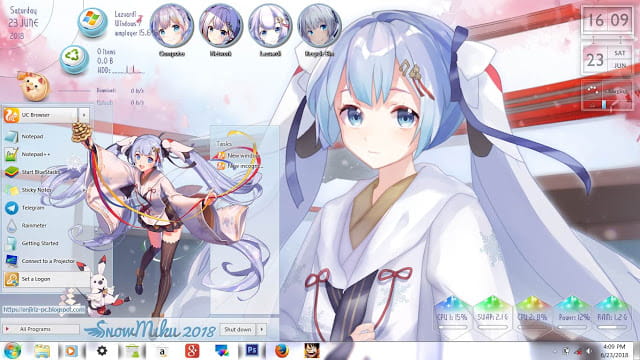Image resolution: width=640 pixels, height=360 pixels.
Task: Click the Upload speed readout
Action: (120, 102)
